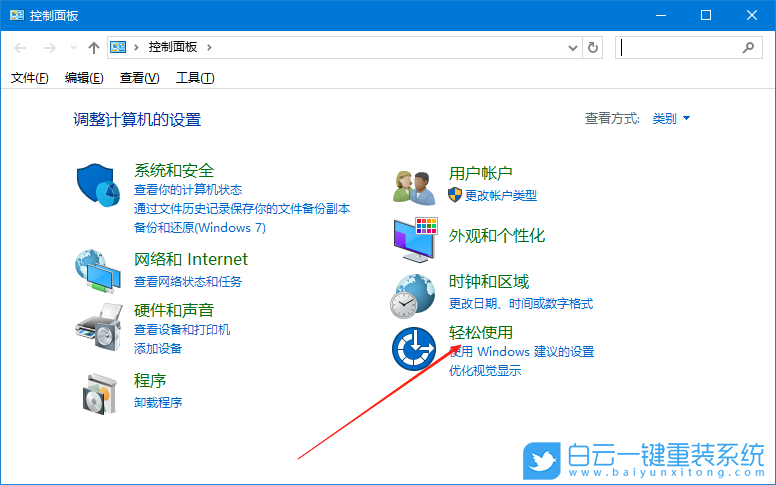Click the refresh button in address bar
The image size is (776, 485).
pos(593,48)
